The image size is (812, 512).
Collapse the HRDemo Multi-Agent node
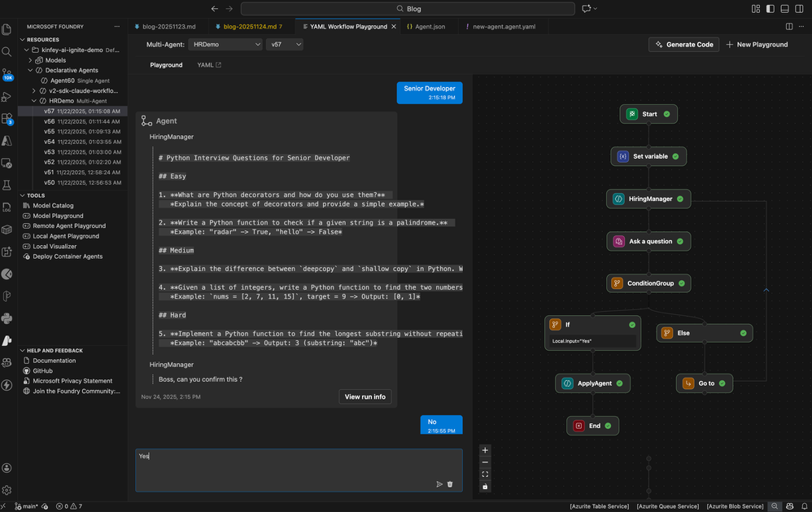34,101
